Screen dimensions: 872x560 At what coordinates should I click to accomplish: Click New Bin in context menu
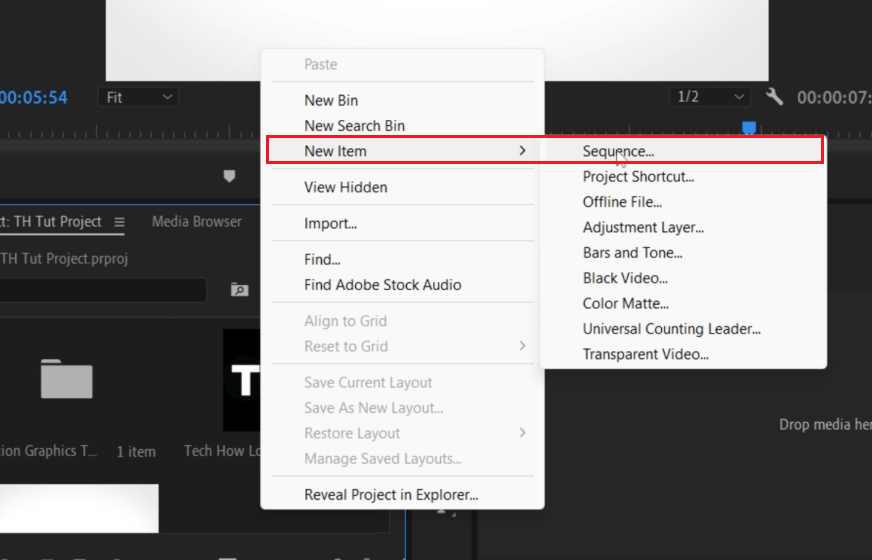(331, 100)
